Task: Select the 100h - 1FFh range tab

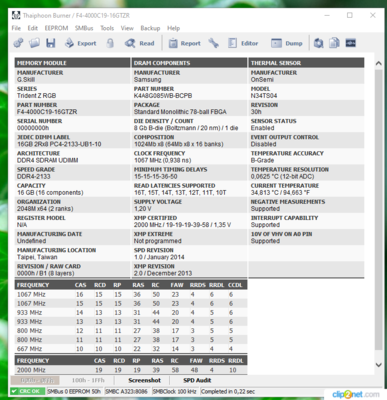Action: click(x=88, y=380)
